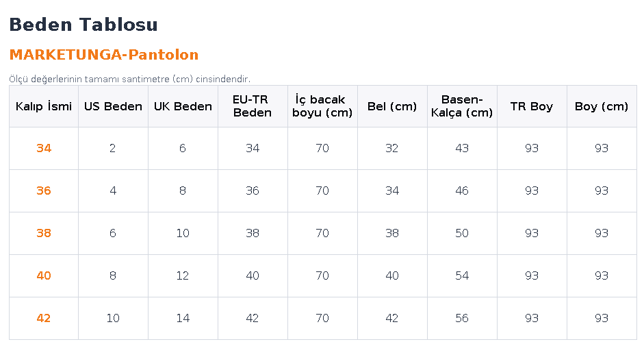This screenshot has height=355, width=644.
Task: Click the Boy (cm) column header
Action: [602, 106]
